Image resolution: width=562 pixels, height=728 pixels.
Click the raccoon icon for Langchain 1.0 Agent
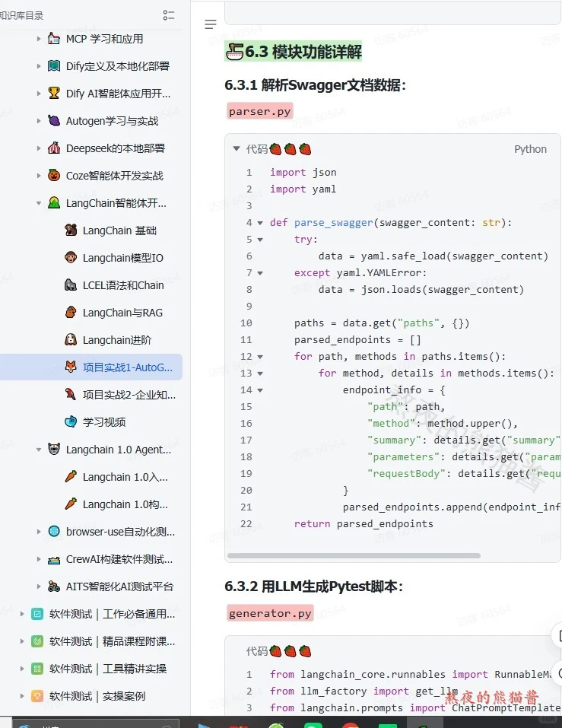tap(54, 450)
